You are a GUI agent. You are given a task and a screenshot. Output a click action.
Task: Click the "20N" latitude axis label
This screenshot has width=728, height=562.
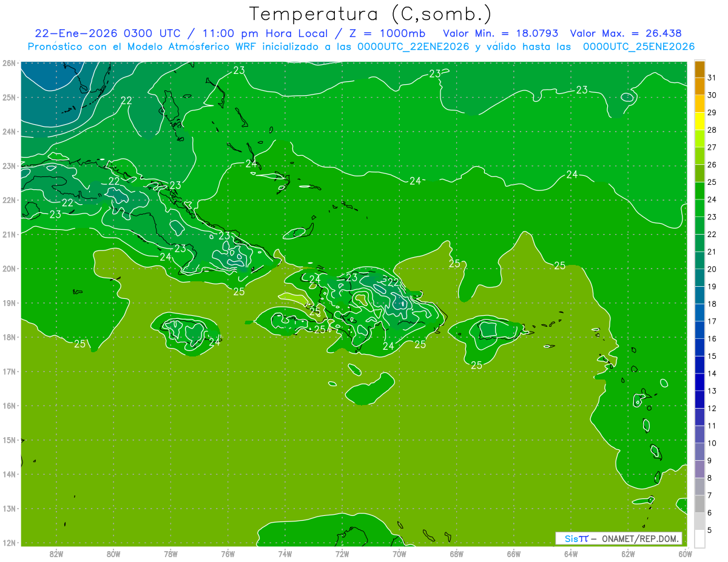(8, 269)
